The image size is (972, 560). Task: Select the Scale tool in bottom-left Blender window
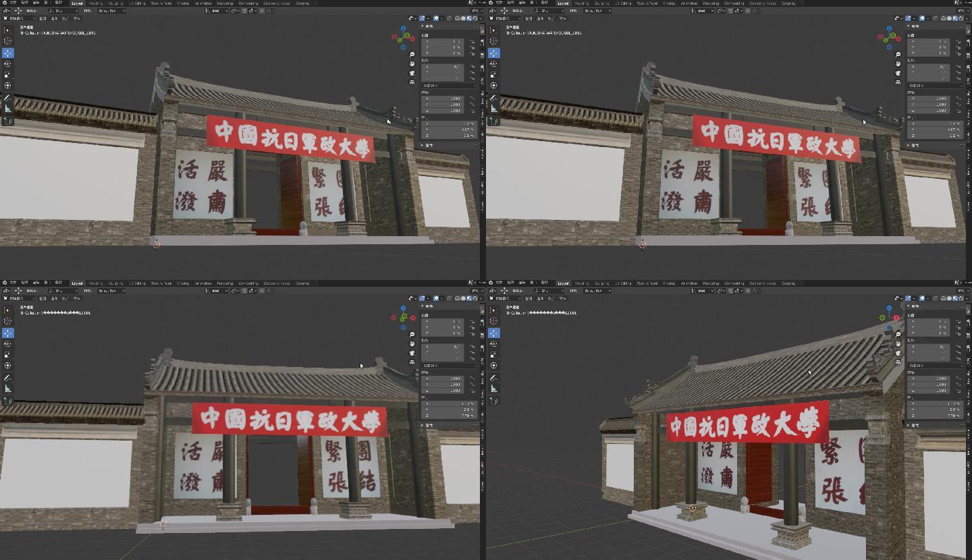tap(7, 354)
